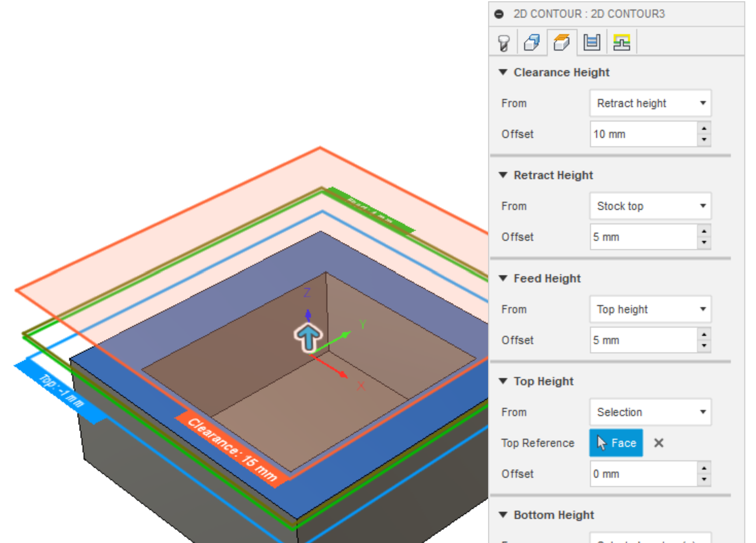Select the Heights tab icon
756x543 pixels.
pos(561,42)
